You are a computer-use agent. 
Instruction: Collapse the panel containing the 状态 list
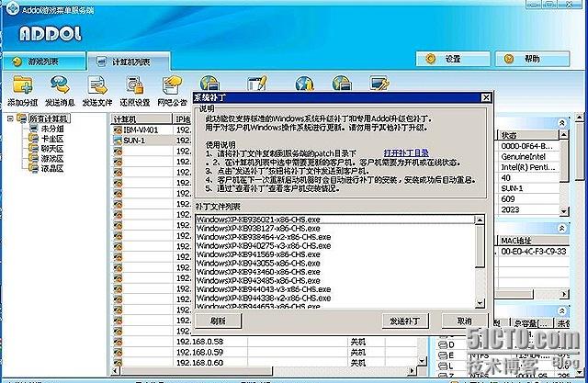coord(561,123)
